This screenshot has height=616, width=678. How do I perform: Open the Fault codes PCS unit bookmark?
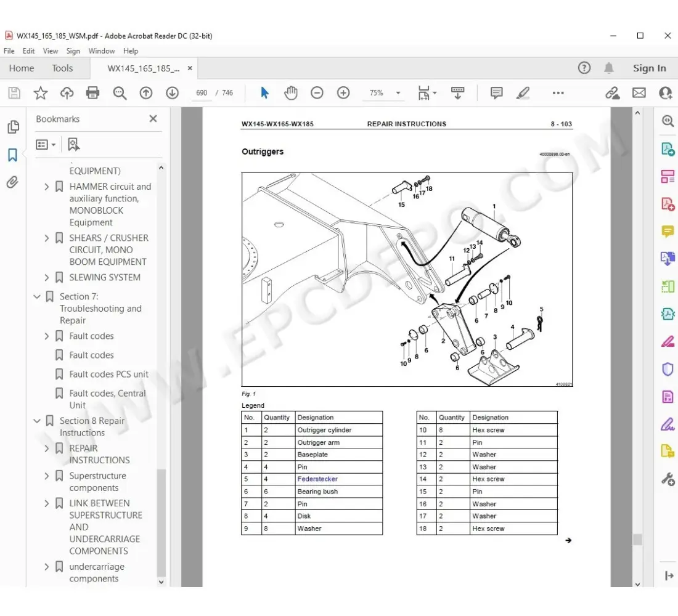point(108,375)
